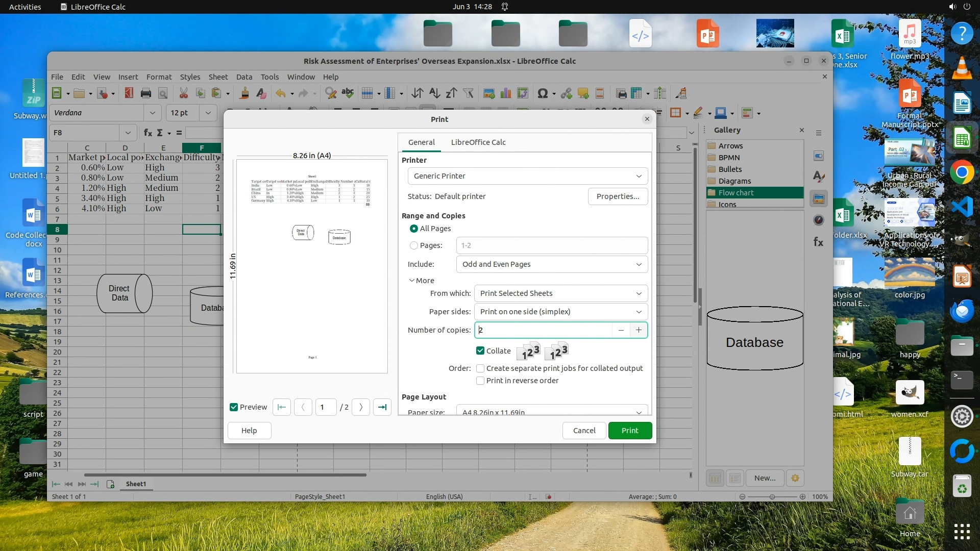This screenshot has width=980, height=551.
Task: Click the green Print button
Action: point(629,431)
